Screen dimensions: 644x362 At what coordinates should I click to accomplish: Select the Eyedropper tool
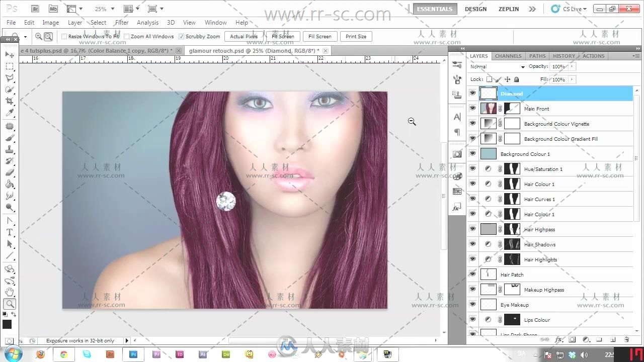pos(10,114)
